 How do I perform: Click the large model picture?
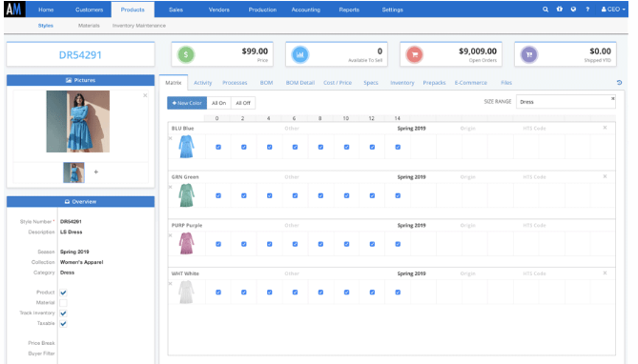[x=77, y=121]
